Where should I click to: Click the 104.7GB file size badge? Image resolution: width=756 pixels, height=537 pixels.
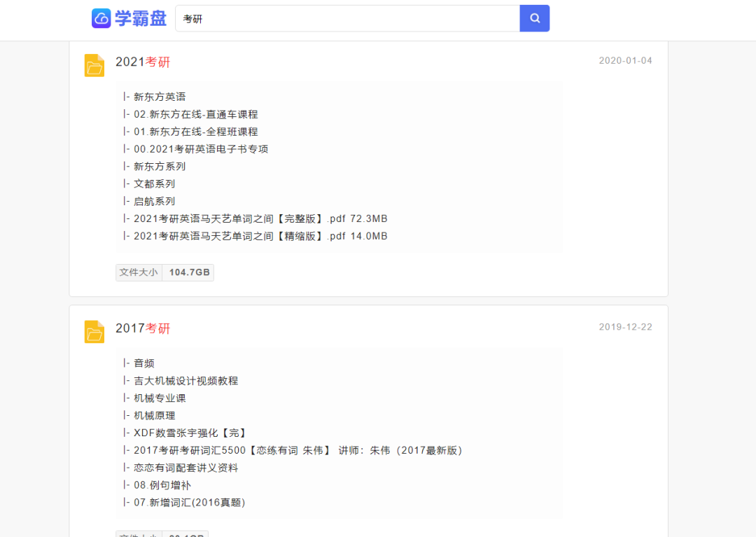[188, 272]
